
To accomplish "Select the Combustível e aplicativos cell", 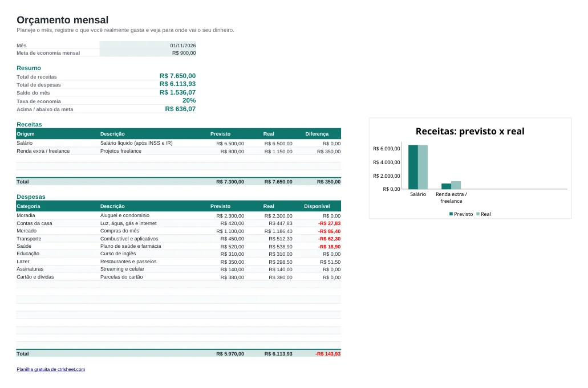I will coord(129,239).
